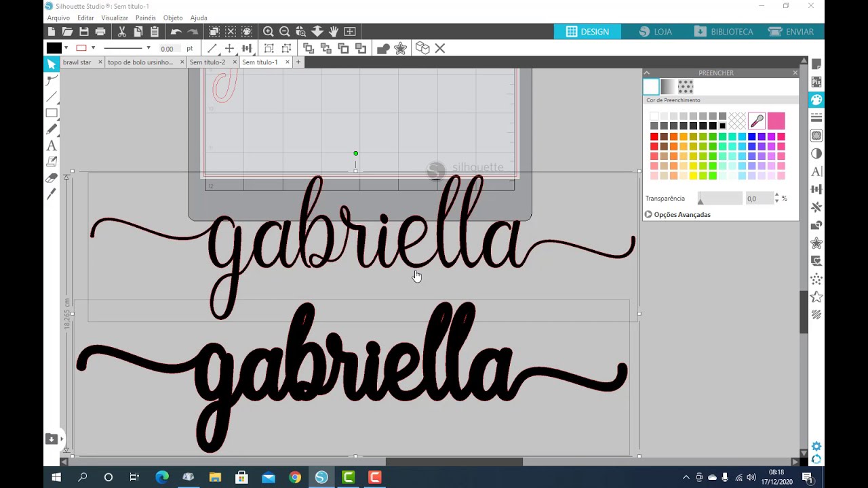Viewport: 868px width, 488px height.
Task: Select the arrow Select tool
Action: (x=52, y=64)
